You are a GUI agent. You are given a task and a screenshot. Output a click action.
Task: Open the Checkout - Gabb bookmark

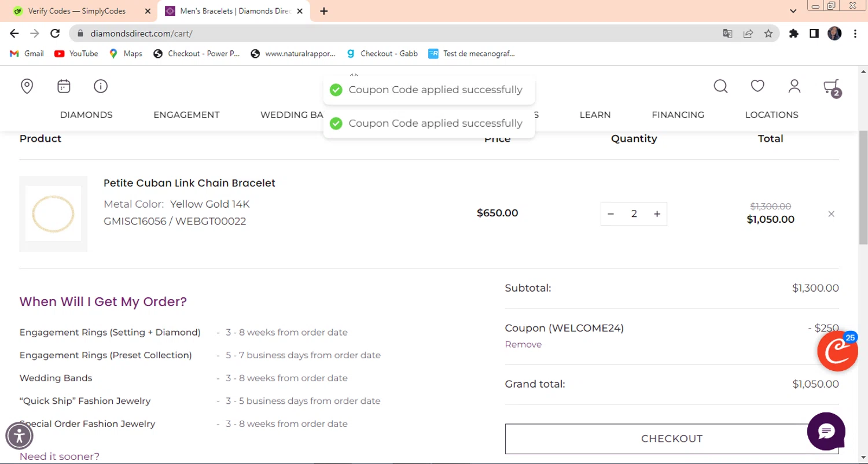[382, 53]
